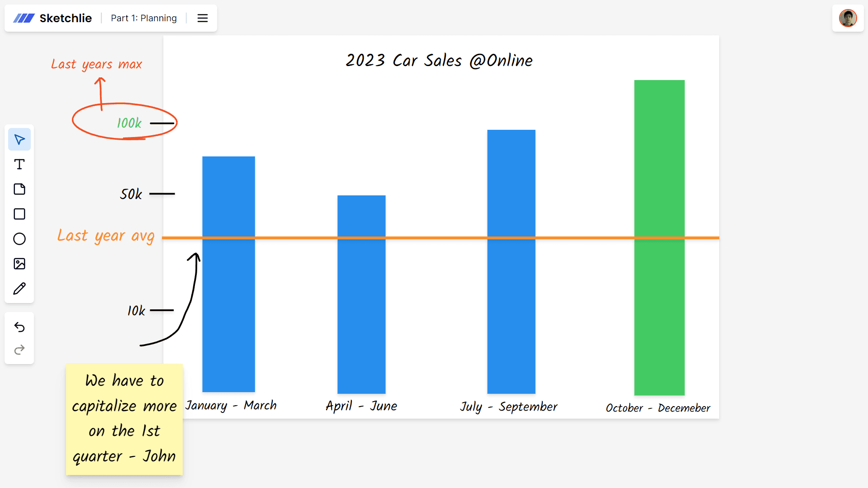
Task: Select the rectangle shape tool
Action: [19, 214]
